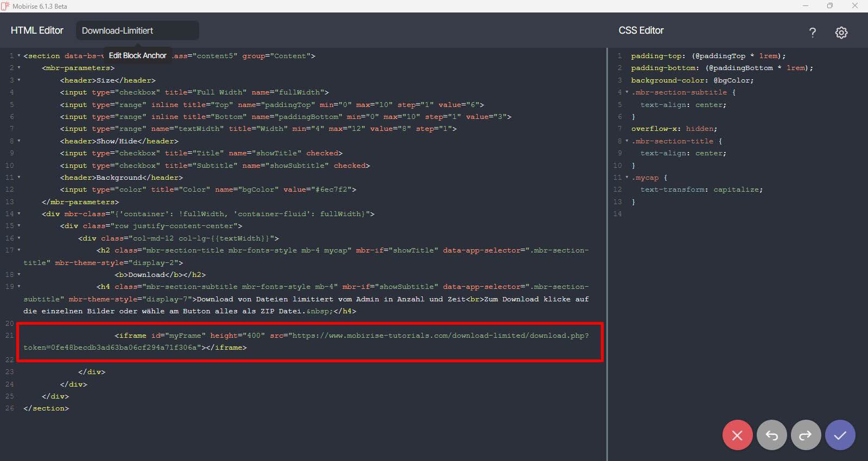Edit the Download-Limitiert block anchor field

click(x=137, y=30)
